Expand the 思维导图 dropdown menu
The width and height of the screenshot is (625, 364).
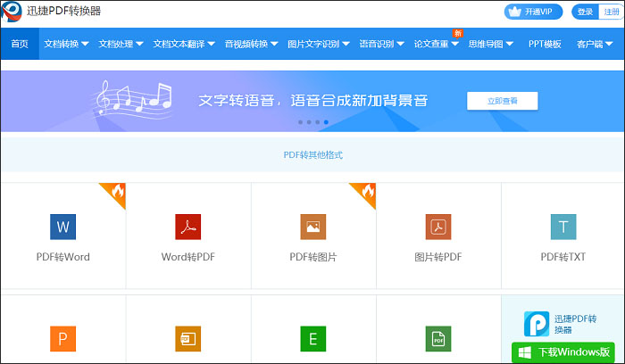pyautogui.click(x=491, y=44)
